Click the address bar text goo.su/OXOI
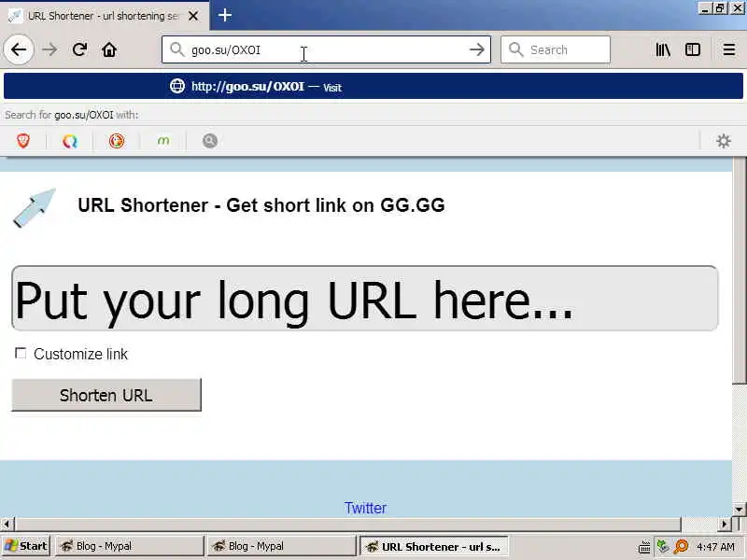The height and width of the screenshot is (560, 747). point(226,50)
